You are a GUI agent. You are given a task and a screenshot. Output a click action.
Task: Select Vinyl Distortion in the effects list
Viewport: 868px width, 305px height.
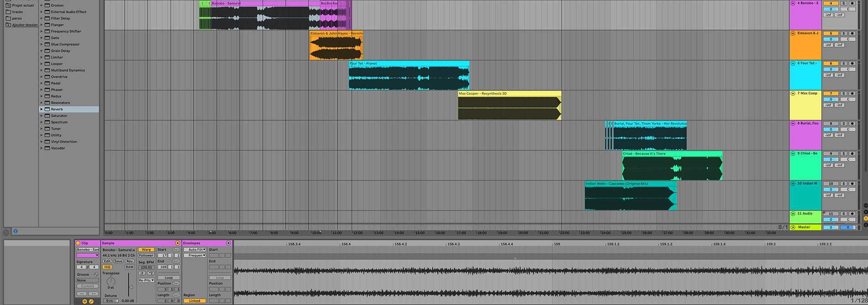point(64,142)
